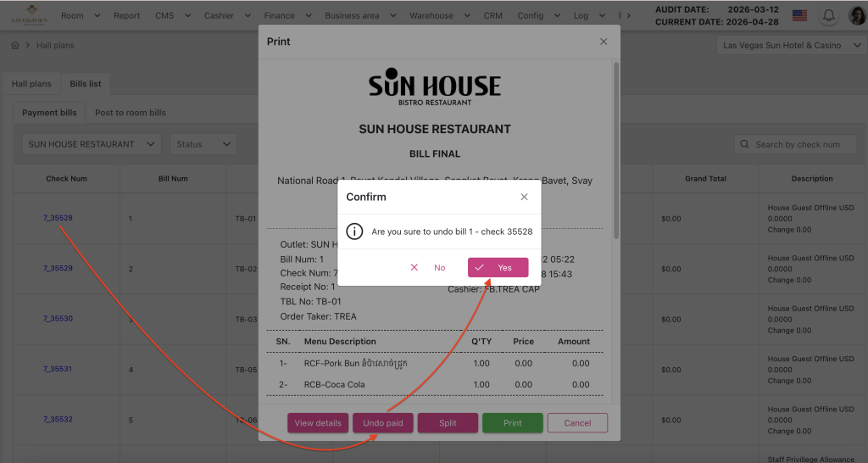Image resolution: width=868 pixels, height=463 pixels.
Task: Close the Confirm dialog with X icon
Action: tap(524, 197)
